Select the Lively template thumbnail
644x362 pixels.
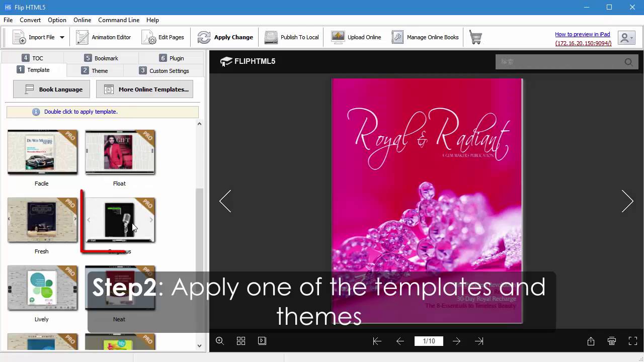tap(42, 288)
